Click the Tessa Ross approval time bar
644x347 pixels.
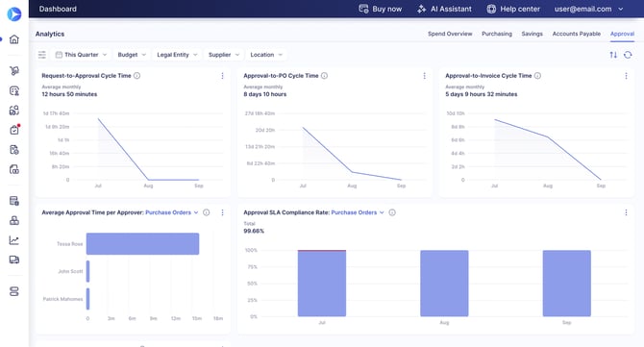142,244
